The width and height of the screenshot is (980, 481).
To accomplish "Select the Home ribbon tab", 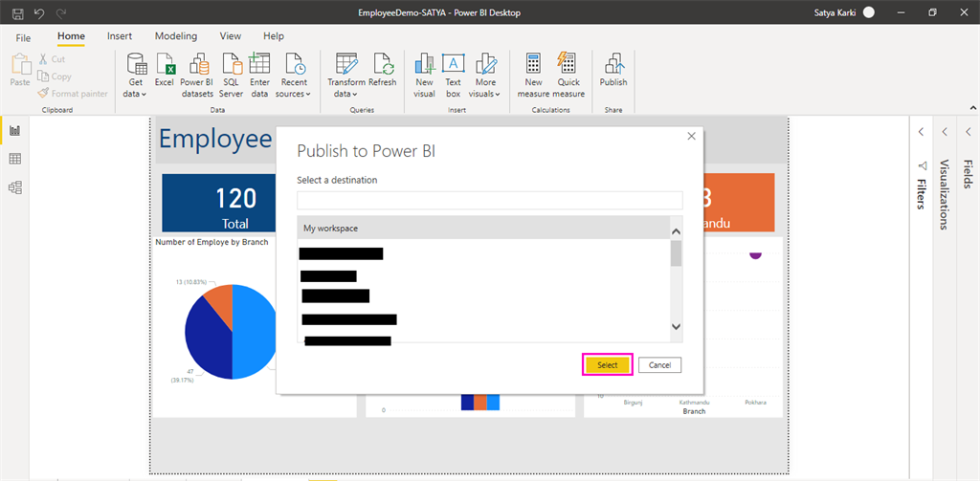I will coord(71,36).
